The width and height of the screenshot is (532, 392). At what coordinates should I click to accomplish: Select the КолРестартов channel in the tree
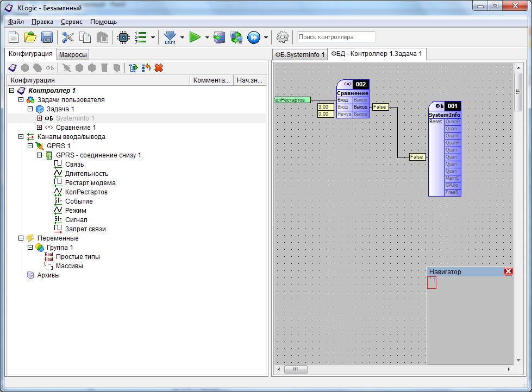coord(86,192)
